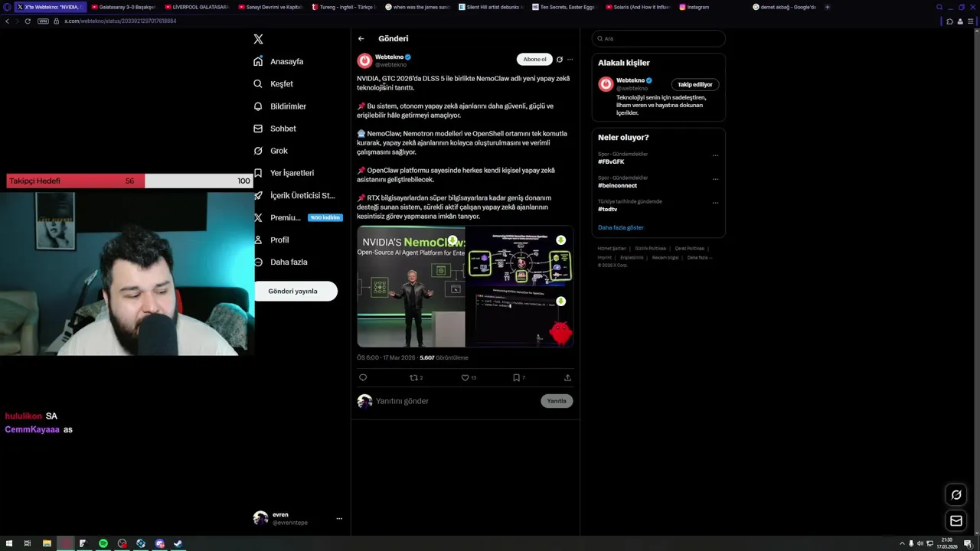The width and height of the screenshot is (980, 551).
Task: Click the evren account avatar
Action: [261, 518]
